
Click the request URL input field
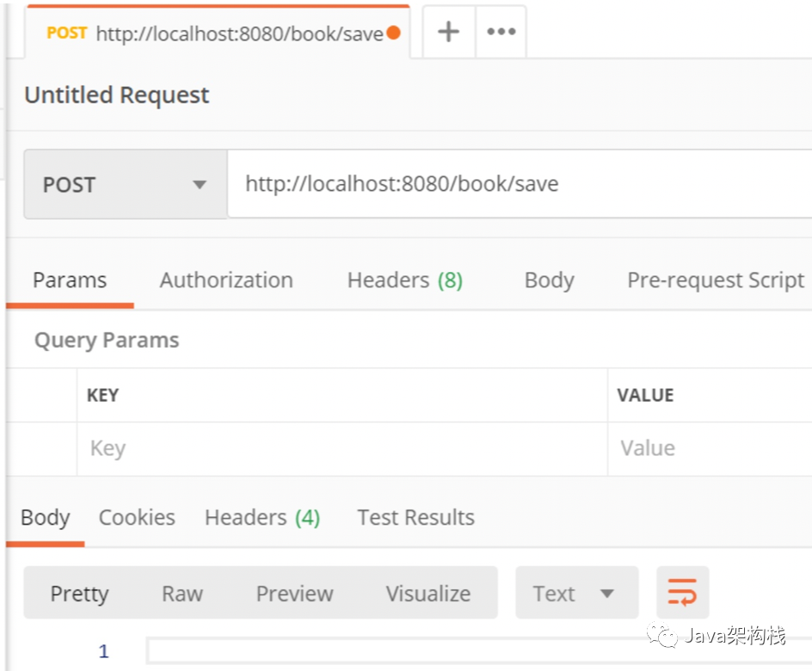[516, 184]
